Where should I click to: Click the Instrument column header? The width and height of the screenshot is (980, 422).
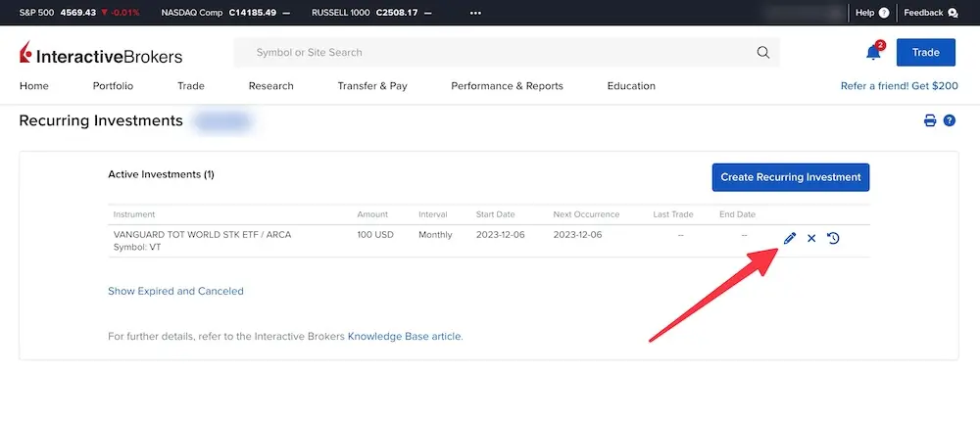133,214
